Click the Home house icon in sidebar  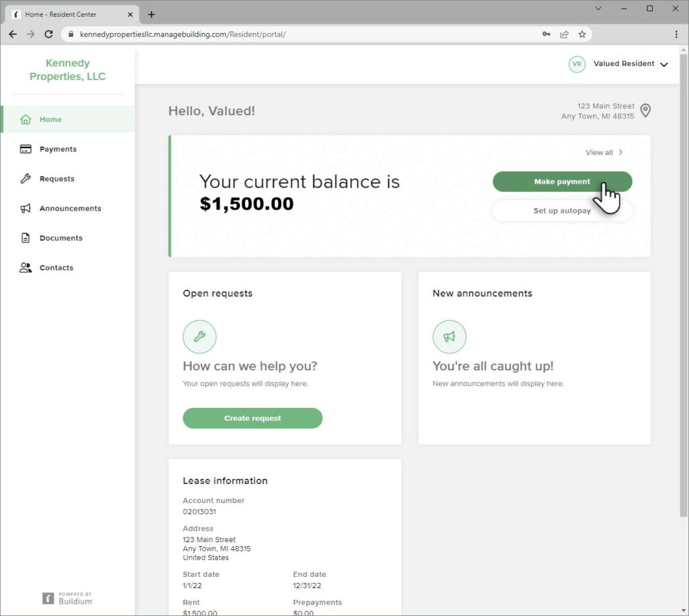point(26,120)
